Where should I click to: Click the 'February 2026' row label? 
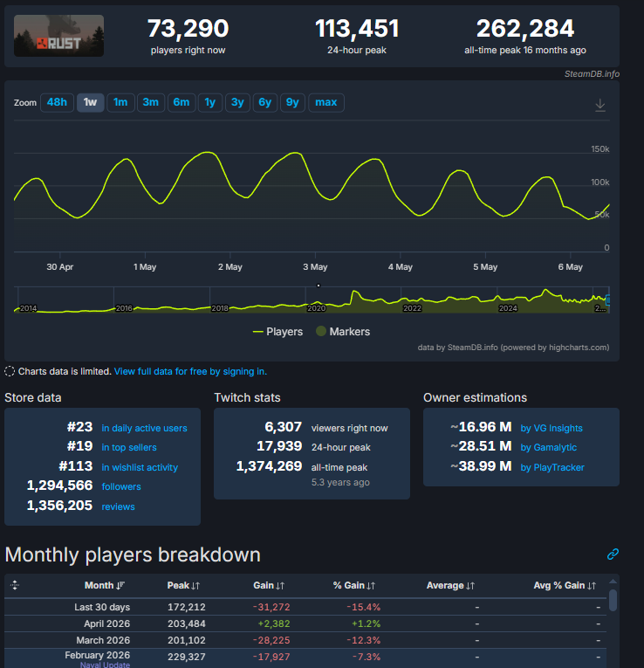pyautogui.click(x=98, y=655)
